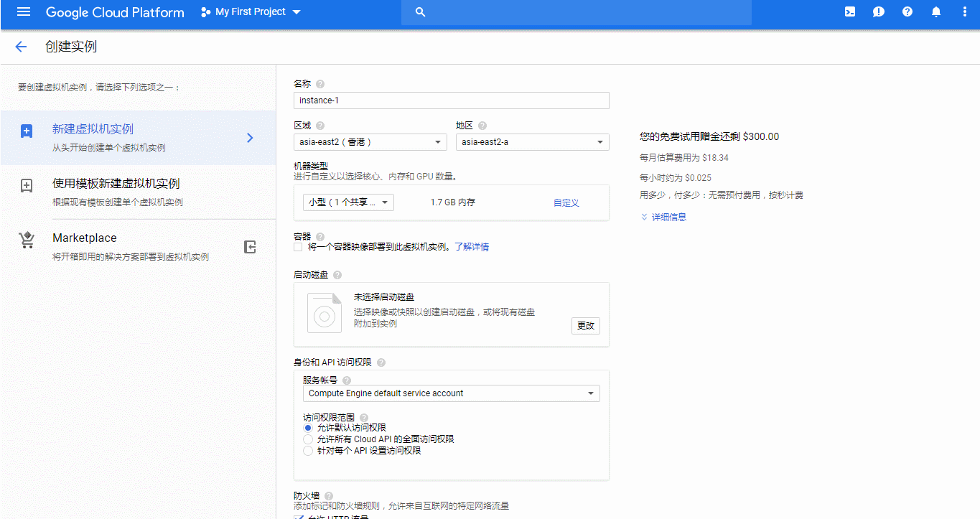The width and height of the screenshot is (980, 519).
Task: Show help tooltip for 身份和 API 访问权限
Action: click(x=381, y=363)
